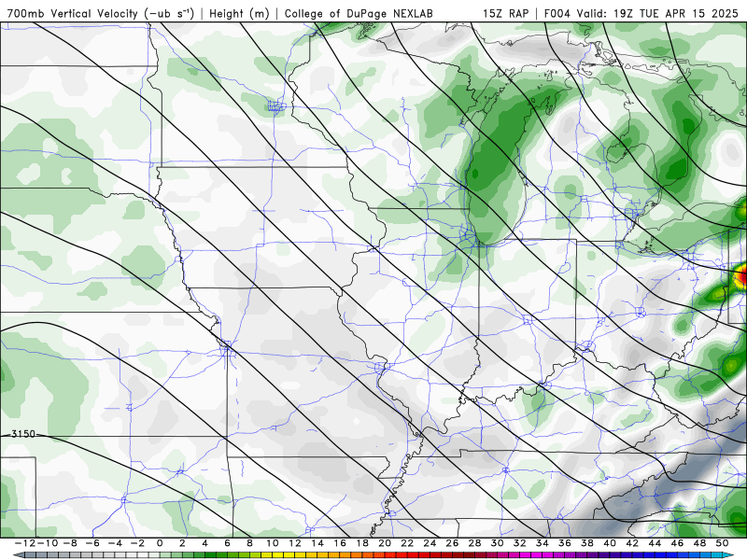Viewport: 747px width, 560px height.
Task: Click the "-8" colorbar scale label
Action: click(x=69, y=543)
